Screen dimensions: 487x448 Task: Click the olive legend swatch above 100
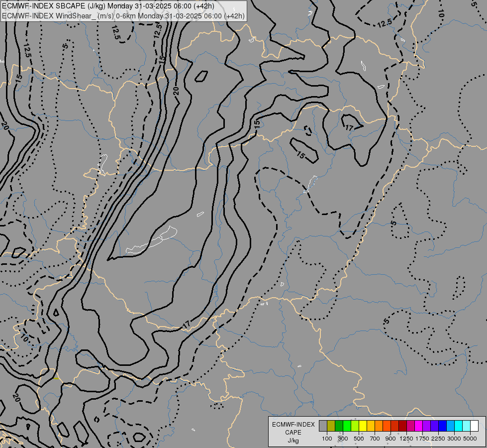pos(331,426)
